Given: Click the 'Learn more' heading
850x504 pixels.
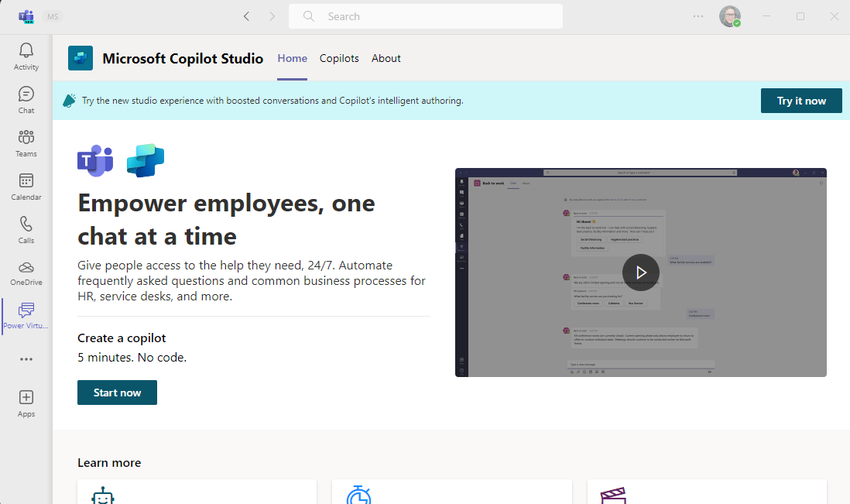Looking at the screenshot, I should coord(109,463).
